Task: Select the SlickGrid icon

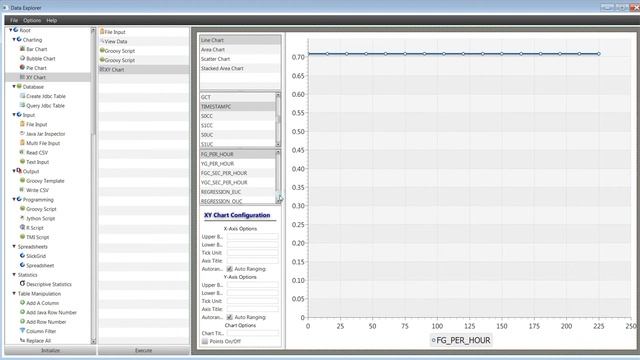Action: pos(22,255)
